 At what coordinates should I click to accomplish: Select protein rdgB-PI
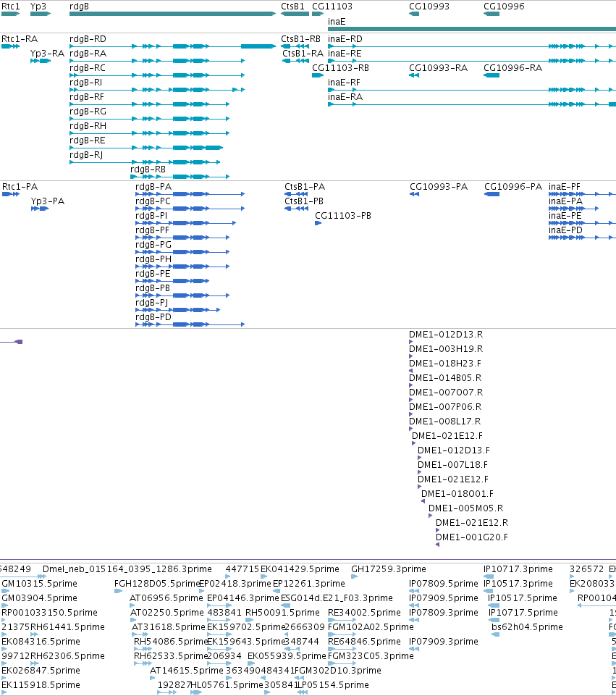[x=186, y=223]
